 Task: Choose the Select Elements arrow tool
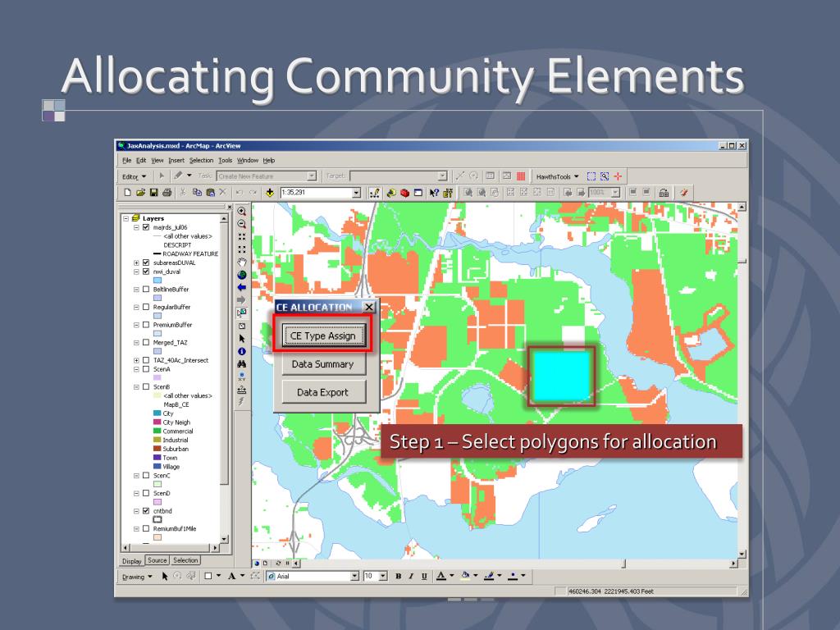(242, 339)
